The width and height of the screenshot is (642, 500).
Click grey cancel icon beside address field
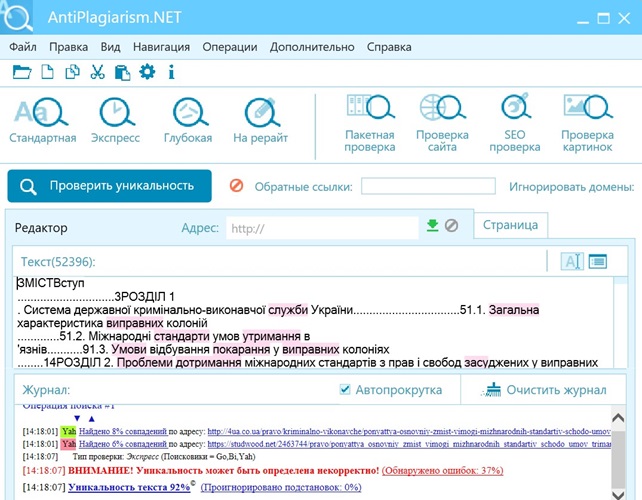tap(451, 226)
